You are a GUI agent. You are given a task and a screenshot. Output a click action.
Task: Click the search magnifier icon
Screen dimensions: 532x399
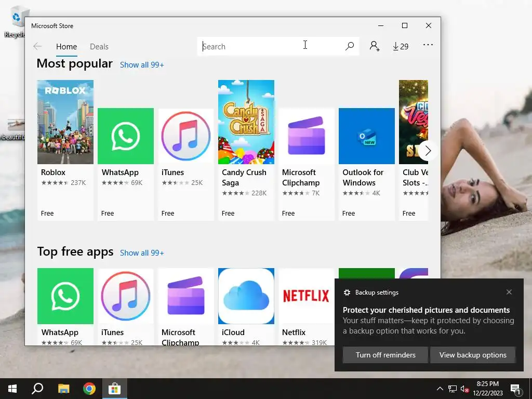(x=350, y=46)
